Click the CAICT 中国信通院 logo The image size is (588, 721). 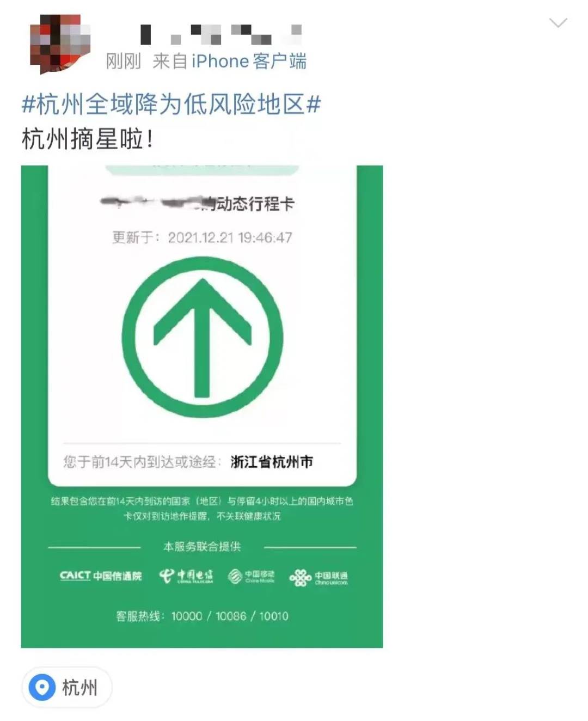tap(100, 576)
